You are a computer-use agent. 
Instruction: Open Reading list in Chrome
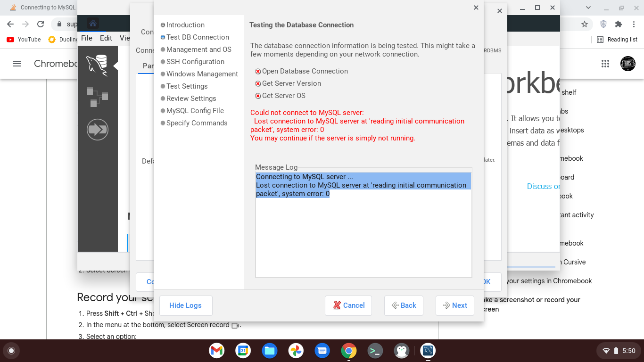617,40
